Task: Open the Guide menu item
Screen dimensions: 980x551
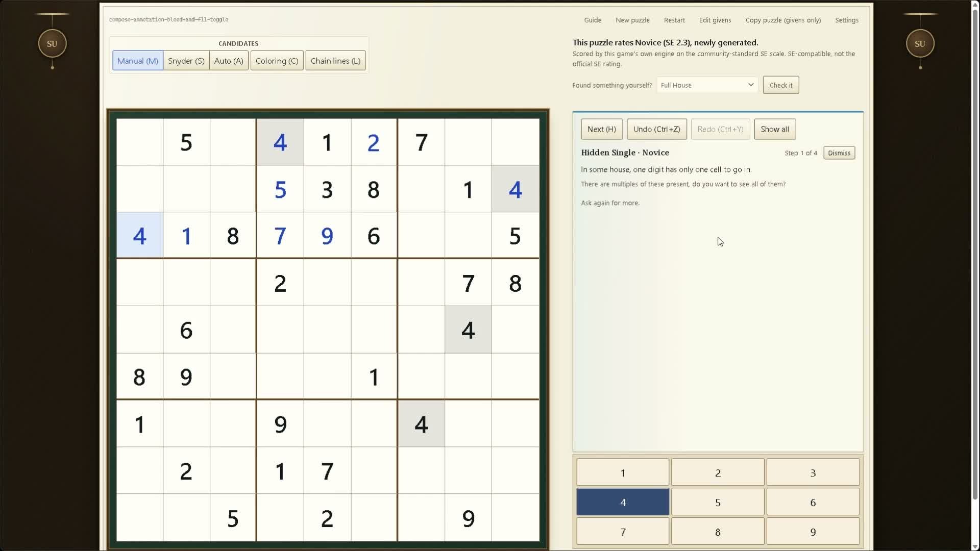Action: (593, 20)
